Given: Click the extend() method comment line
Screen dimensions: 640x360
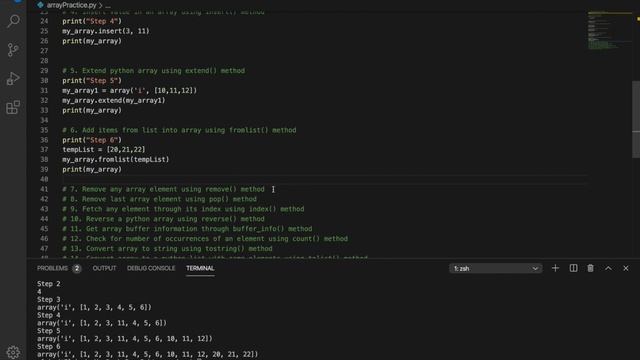Looking at the screenshot, I should coord(153,71).
